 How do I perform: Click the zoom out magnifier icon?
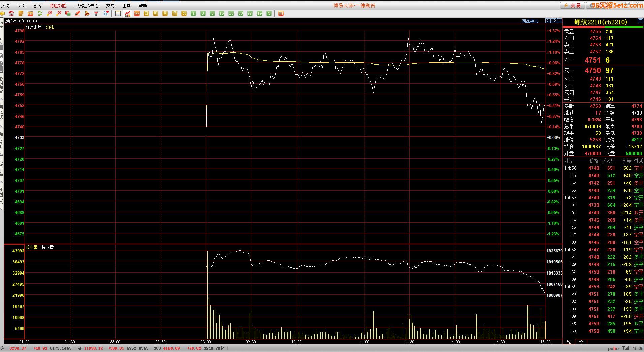coord(59,13)
